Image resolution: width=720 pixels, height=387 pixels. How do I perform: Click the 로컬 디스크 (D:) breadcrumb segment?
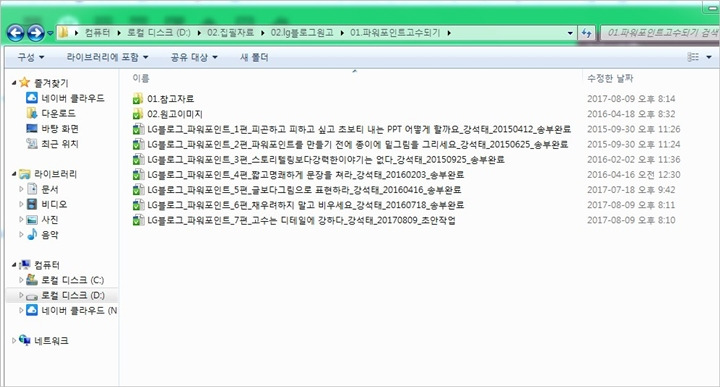158,33
